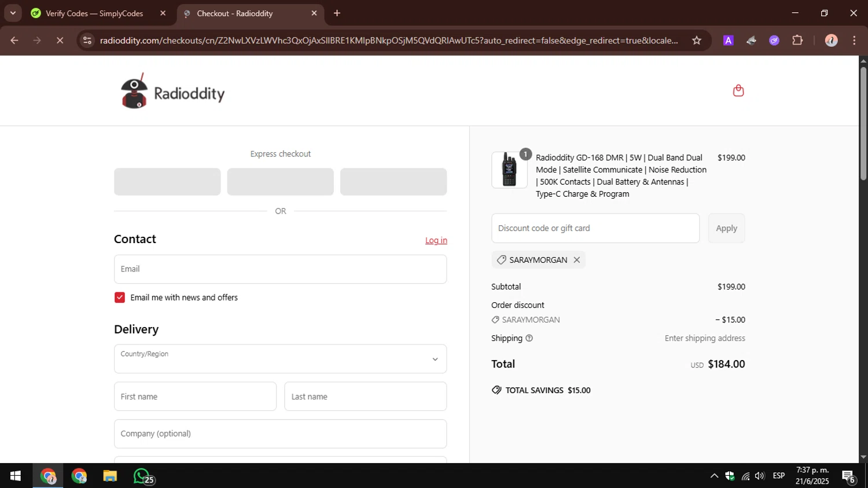Close the Checkout Radioddity tab
This screenshot has width=868, height=488.
pyautogui.click(x=314, y=13)
